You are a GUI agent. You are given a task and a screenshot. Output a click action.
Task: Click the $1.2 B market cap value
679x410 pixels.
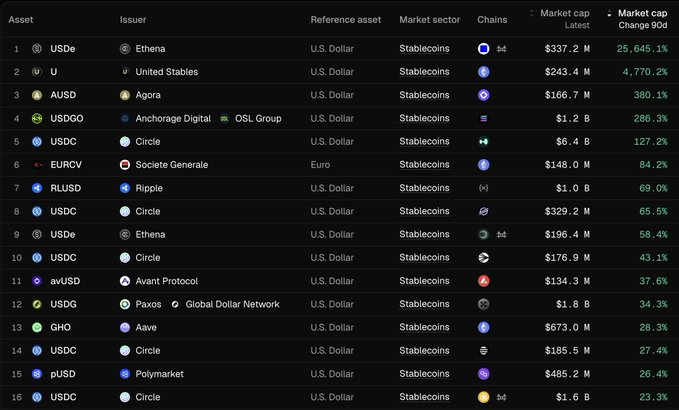pyautogui.click(x=573, y=118)
